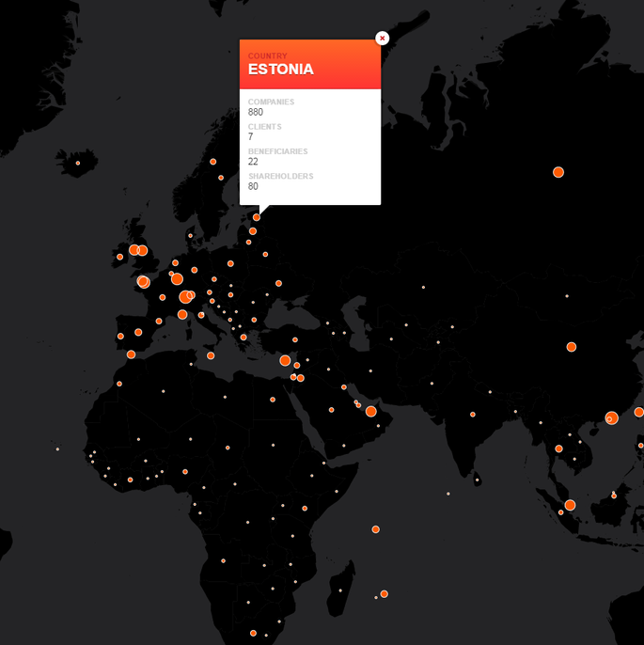The width and height of the screenshot is (644, 645).
Task: Select the Gibraltar marker at Spain's southern tip
Action: pyautogui.click(x=132, y=354)
